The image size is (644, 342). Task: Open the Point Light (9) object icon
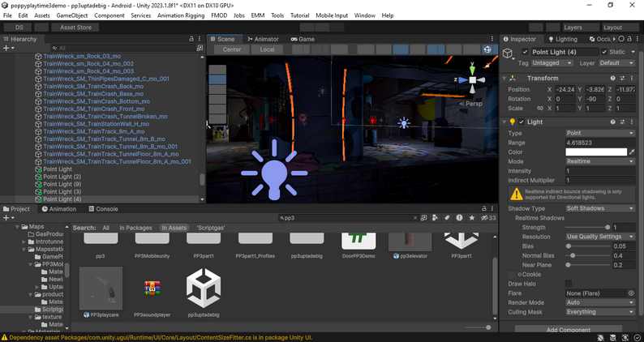tap(38, 184)
